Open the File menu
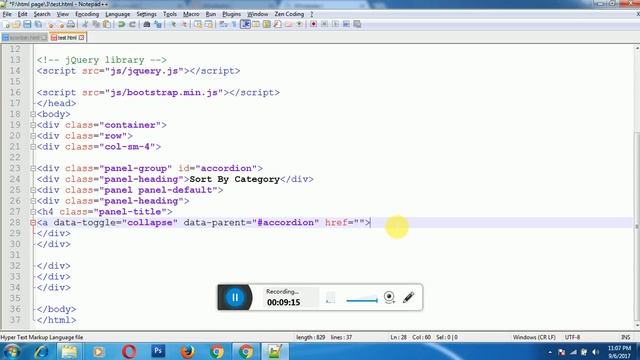This screenshot has width=640, height=360. point(7,14)
